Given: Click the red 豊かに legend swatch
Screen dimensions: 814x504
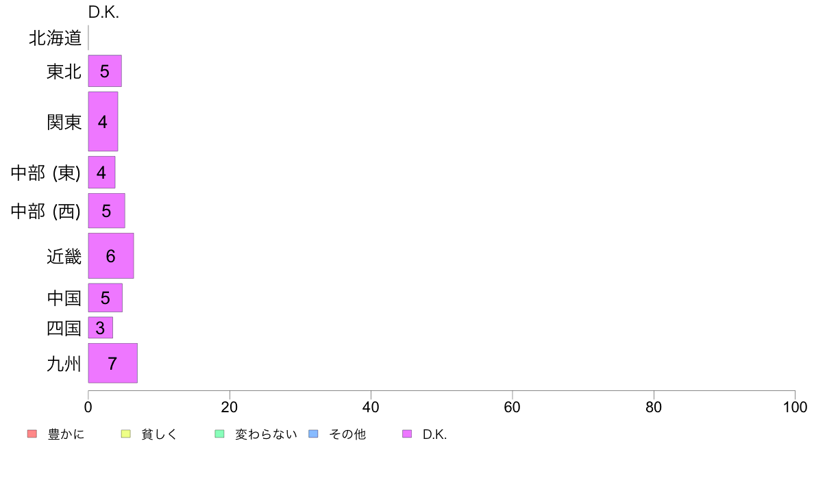Looking at the screenshot, I should coord(32,434).
